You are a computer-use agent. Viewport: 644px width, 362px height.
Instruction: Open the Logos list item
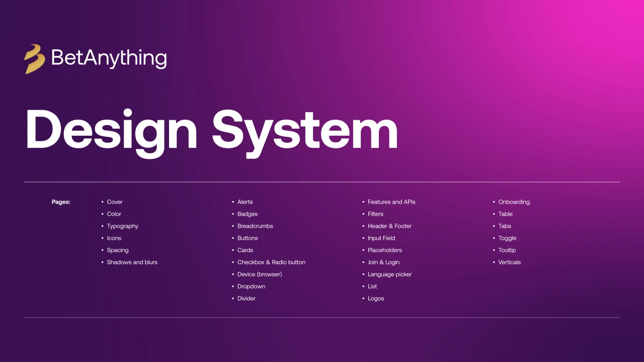376,299
